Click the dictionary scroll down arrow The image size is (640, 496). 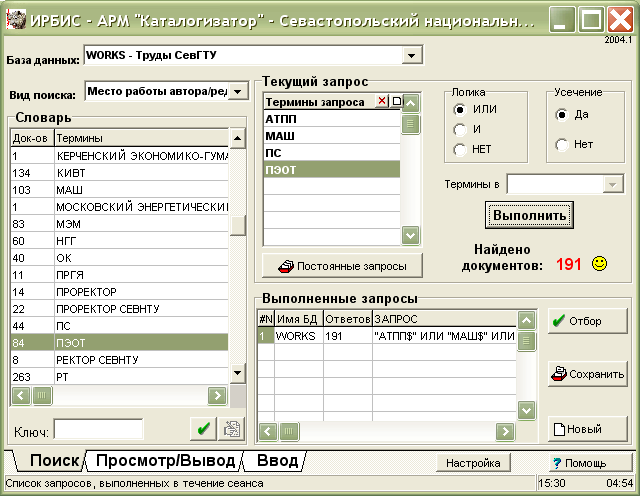237,373
